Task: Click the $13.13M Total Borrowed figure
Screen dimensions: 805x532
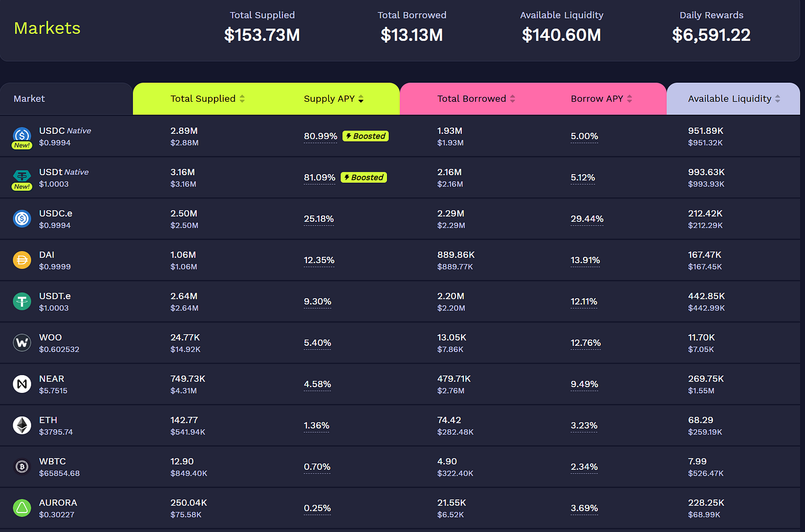Action: [x=412, y=35]
